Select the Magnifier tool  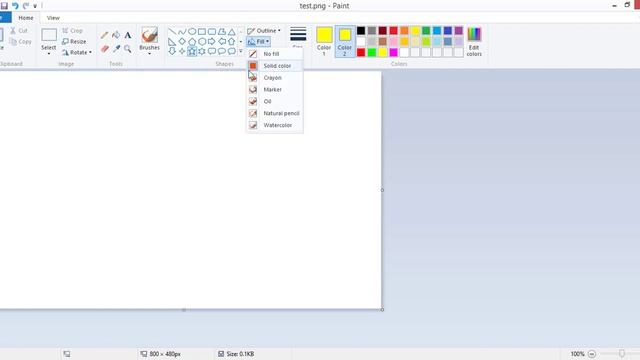128,49
